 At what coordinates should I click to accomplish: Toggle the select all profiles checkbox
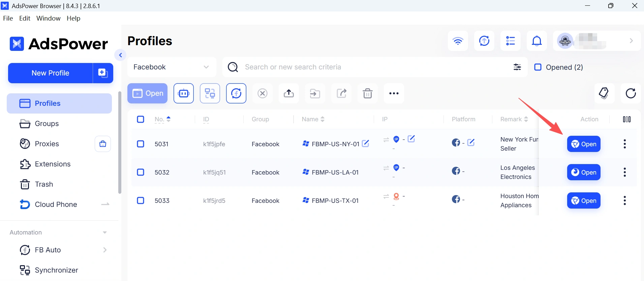(x=141, y=119)
